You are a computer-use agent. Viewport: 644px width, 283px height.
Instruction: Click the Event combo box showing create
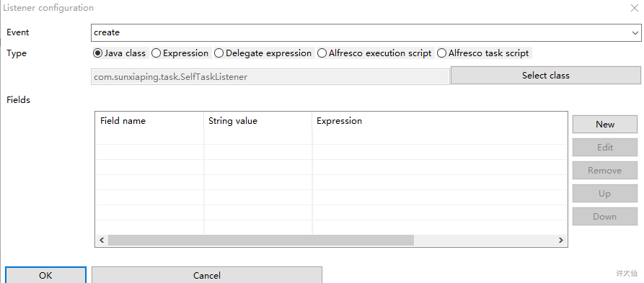point(366,33)
